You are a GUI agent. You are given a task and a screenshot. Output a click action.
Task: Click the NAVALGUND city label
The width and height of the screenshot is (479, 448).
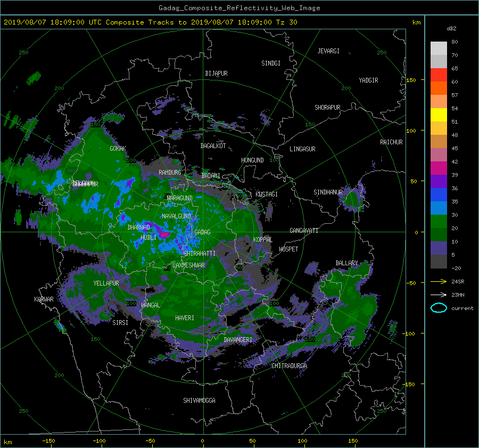pos(176,216)
